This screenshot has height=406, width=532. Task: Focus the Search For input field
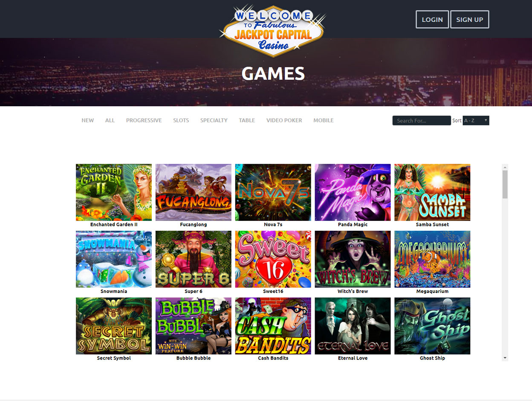(x=422, y=121)
